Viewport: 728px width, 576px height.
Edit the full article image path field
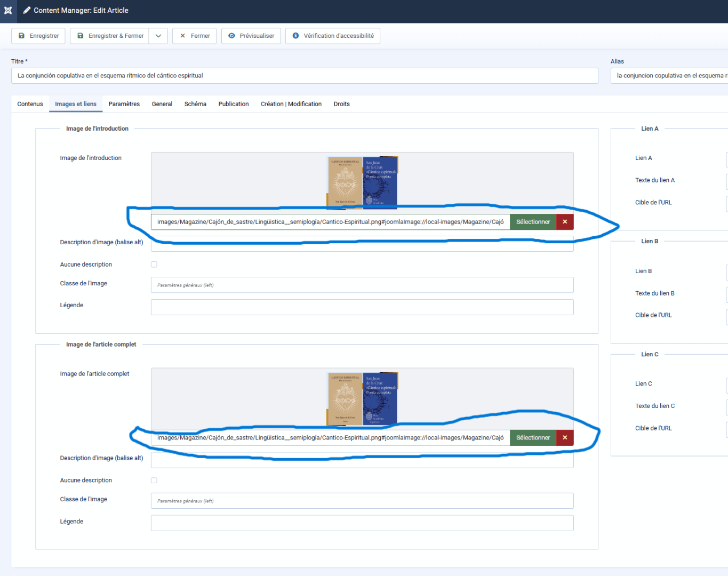(330, 438)
